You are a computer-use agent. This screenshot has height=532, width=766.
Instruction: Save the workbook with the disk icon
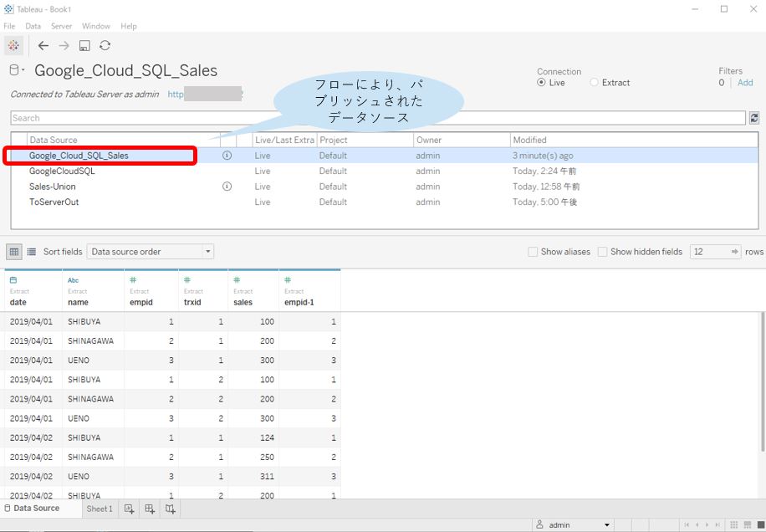coord(84,46)
